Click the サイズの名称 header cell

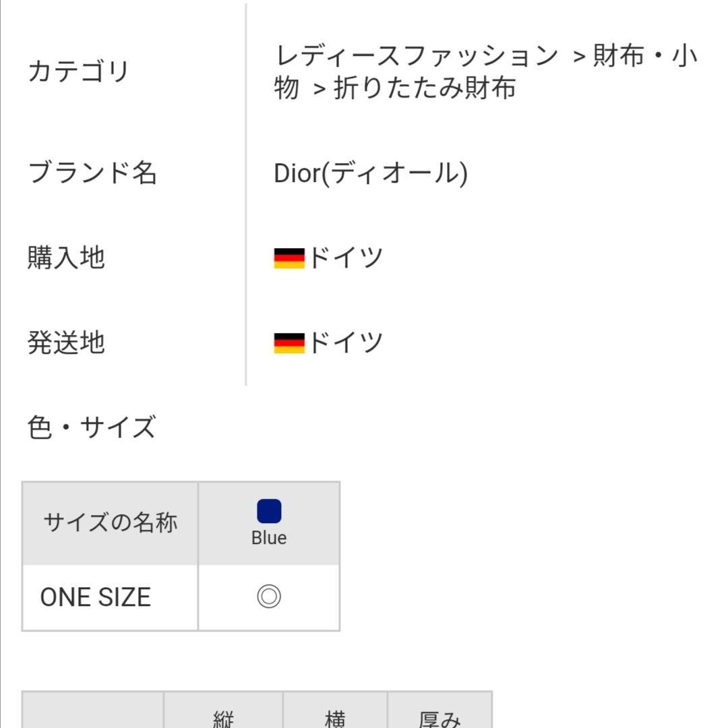(111, 523)
